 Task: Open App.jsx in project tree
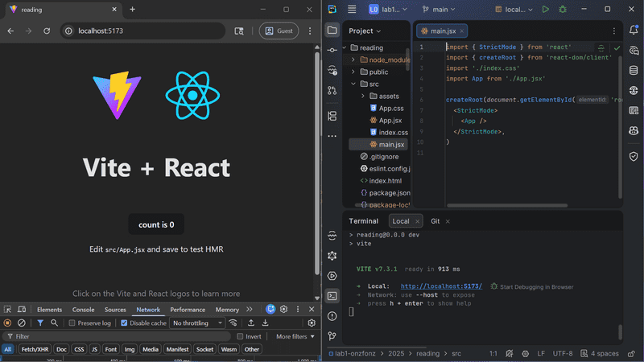pyautogui.click(x=386, y=120)
